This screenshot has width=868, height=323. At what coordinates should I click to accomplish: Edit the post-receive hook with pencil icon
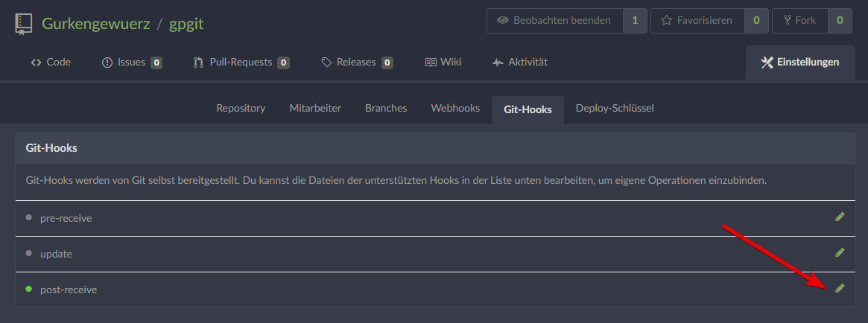840,288
